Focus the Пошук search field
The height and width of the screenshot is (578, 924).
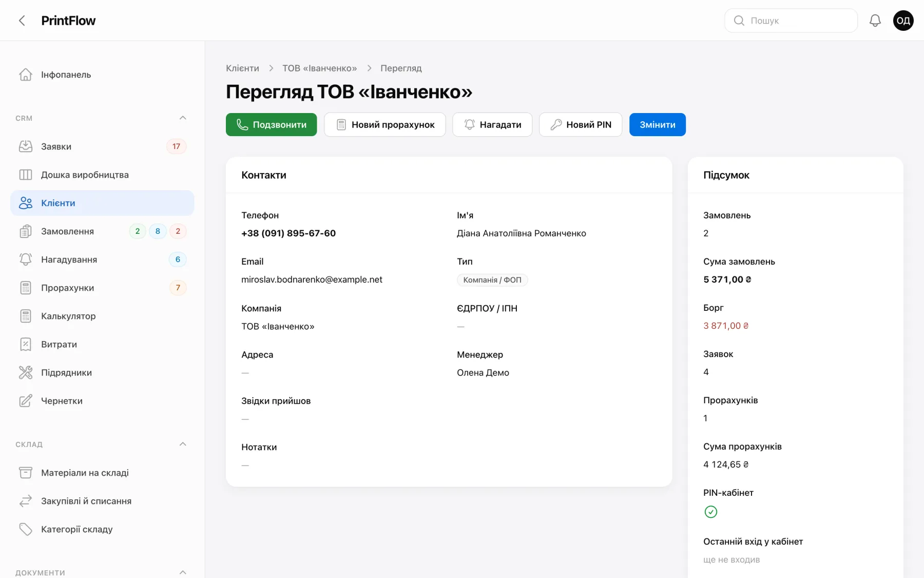point(791,21)
